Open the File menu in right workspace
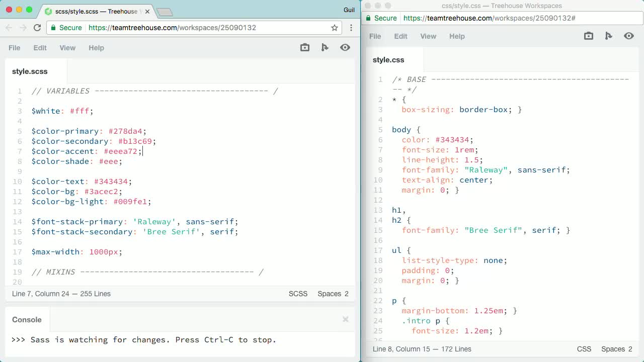The height and width of the screenshot is (362, 644). click(375, 36)
